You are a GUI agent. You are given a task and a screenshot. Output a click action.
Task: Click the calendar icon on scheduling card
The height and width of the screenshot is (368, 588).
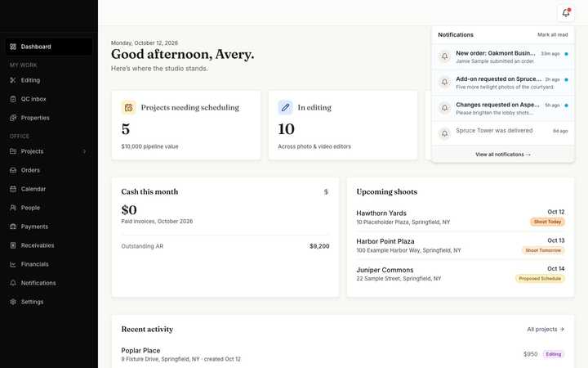click(129, 108)
